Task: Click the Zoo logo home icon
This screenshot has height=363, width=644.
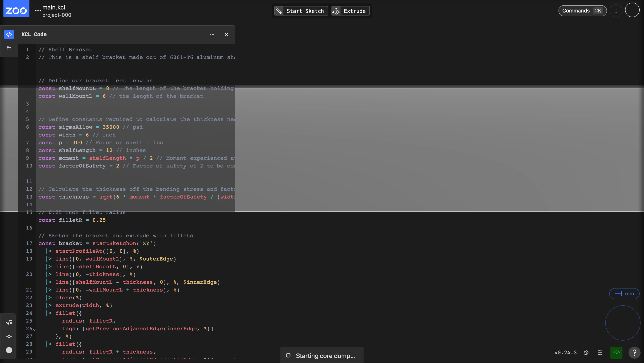Action: click(x=16, y=9)
